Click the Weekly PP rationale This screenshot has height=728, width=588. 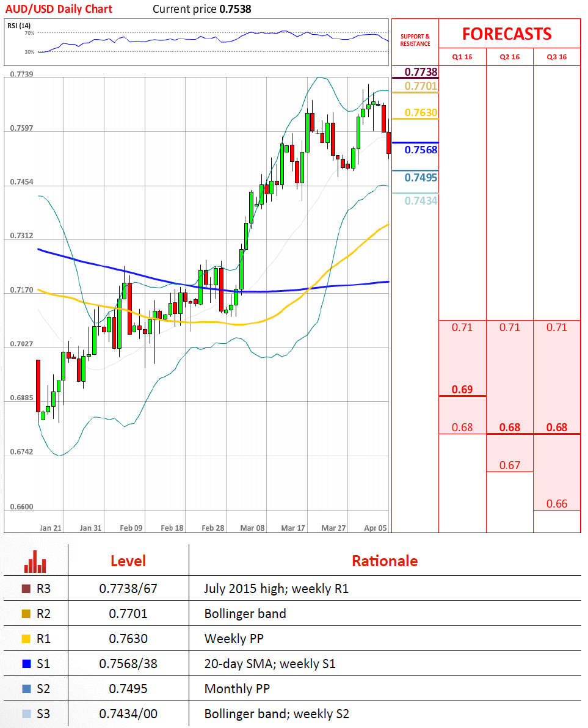(234, 639)
